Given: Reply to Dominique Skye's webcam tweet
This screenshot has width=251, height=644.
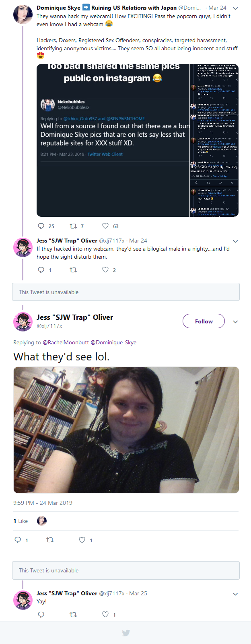Looking at the screenshot, I should pyautogui.click(x=41, y=226).
